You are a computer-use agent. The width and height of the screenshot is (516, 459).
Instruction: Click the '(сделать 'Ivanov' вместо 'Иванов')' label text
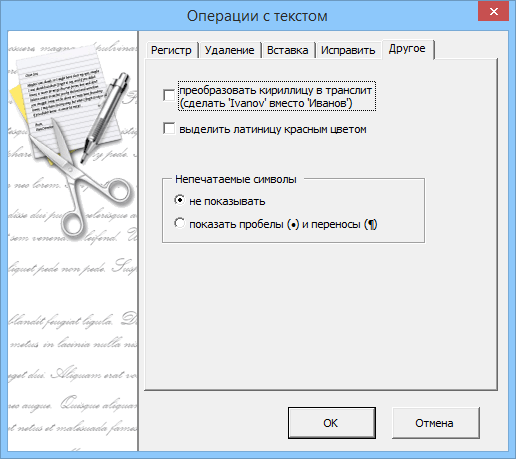click(x=266, y=103)
